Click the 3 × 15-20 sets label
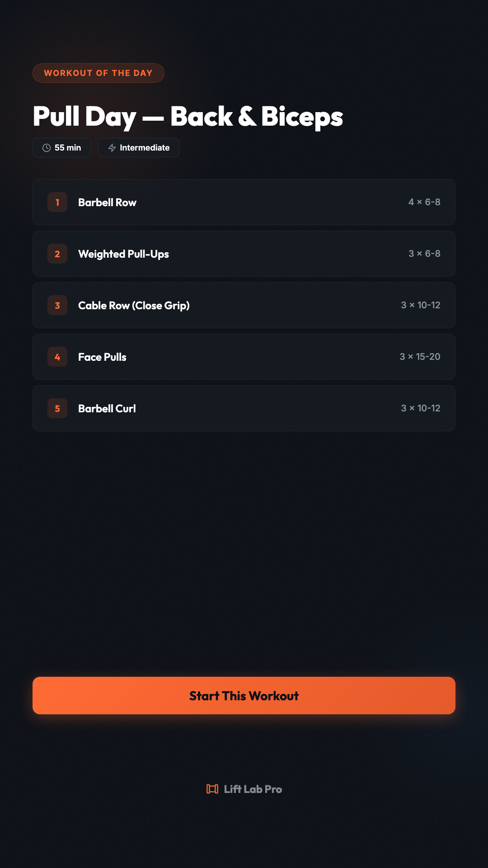The height and width of the screenshot is (868, 488). pyautogui.click(x=420, y=357)
